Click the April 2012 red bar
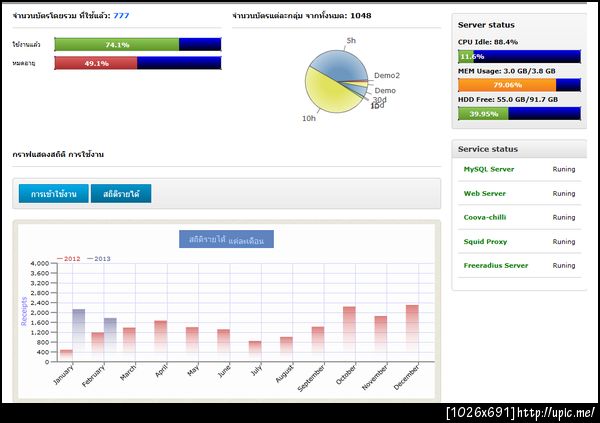Image resolution: width=600 pixels, height=423 pixels. [x=161, y=341]
